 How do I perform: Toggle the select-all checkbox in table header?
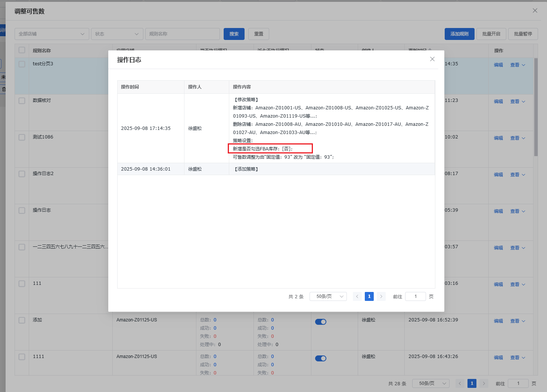[22, 50]
